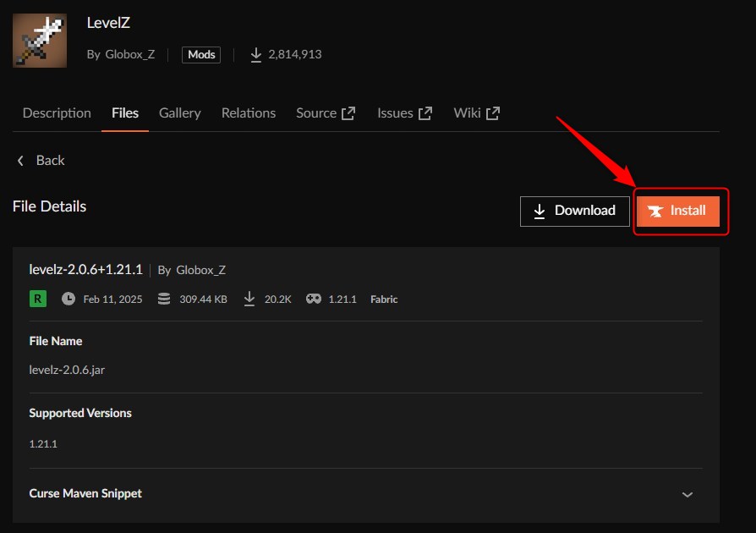Select the Feb 11, 2025 date
The height and width of the screenshot is (533, 756).
112,299
